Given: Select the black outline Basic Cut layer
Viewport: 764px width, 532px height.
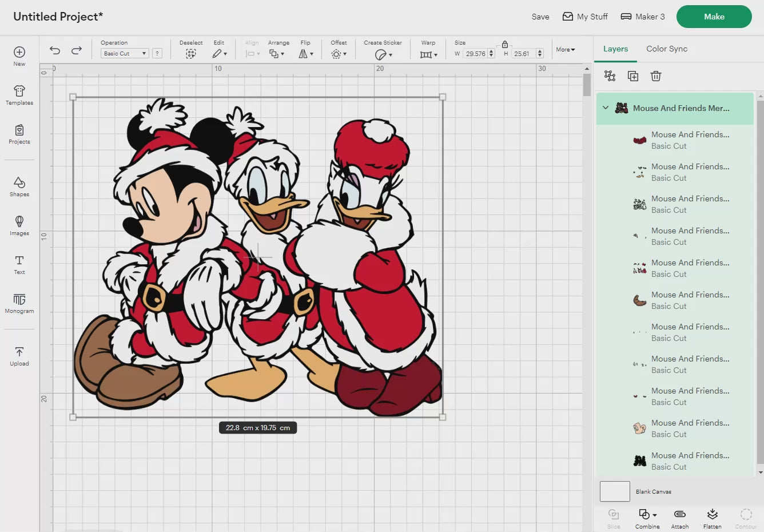Looking at the screenshot, I should (675, 461).
